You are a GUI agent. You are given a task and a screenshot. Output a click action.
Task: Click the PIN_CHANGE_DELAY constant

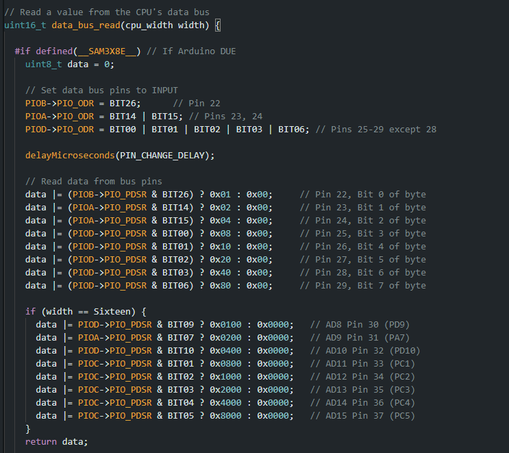tap(162, 155)
